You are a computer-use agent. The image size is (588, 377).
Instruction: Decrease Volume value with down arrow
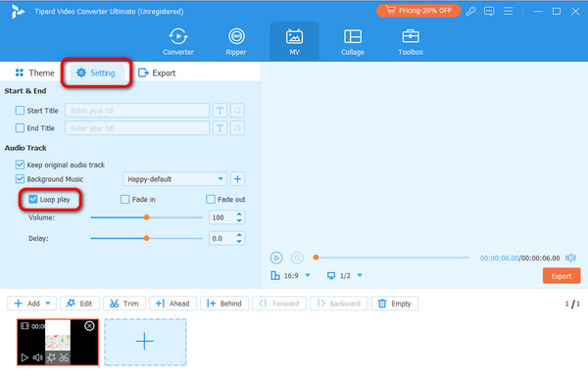[239, 220]
